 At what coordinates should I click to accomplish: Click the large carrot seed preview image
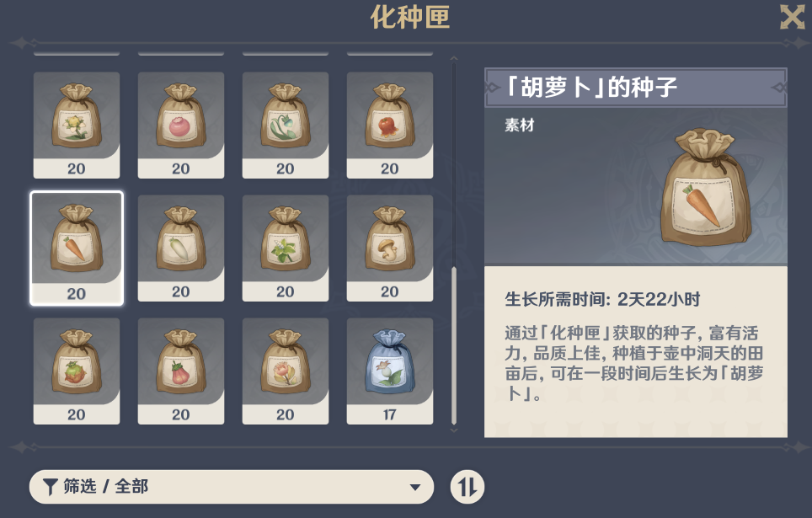(x=705, y=188)
